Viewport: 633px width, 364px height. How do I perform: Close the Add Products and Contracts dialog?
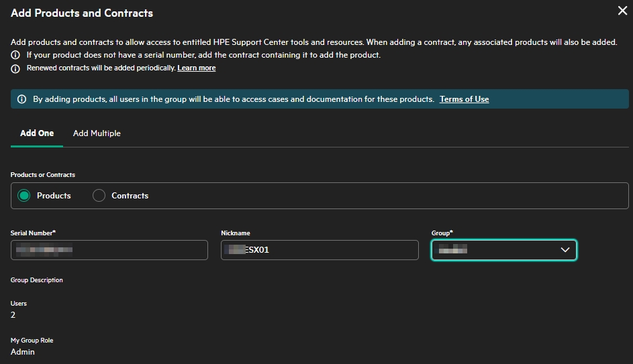click(x=622, y=11)
